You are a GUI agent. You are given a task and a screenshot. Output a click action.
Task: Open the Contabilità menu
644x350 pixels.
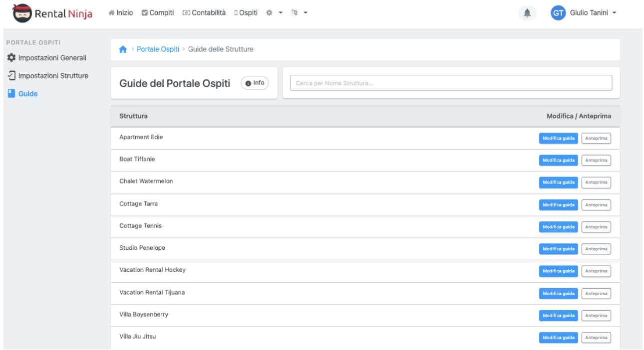coord(204,13)
